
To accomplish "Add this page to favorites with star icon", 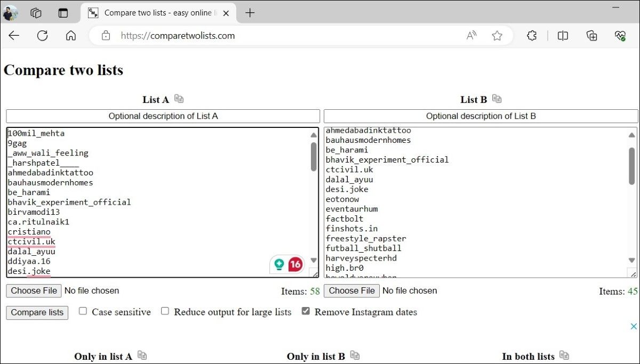I will [497, 36].
